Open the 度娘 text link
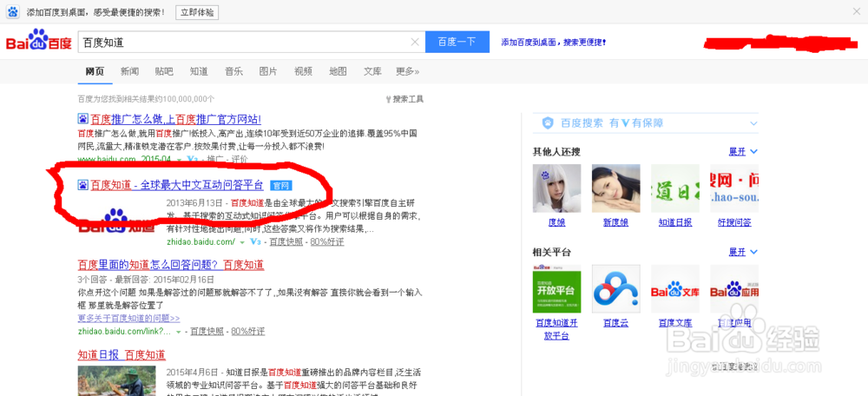Image resolution: width=868 pixels, height=396 pixels. [557, 222]
